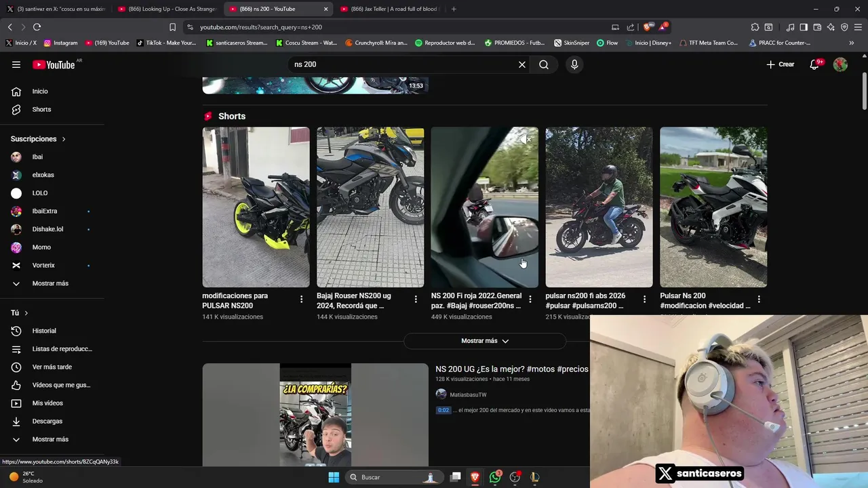This screenshot has width=868, height=488.
Task: Open 'NS 200 UG ¿Es la mejor?' video title
Action: [x=512, y=369]
